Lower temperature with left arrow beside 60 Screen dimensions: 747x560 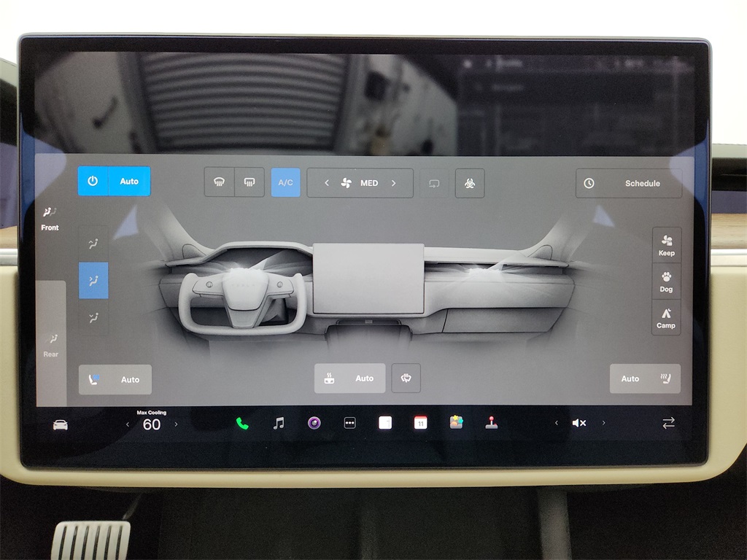tap(128, 424)
